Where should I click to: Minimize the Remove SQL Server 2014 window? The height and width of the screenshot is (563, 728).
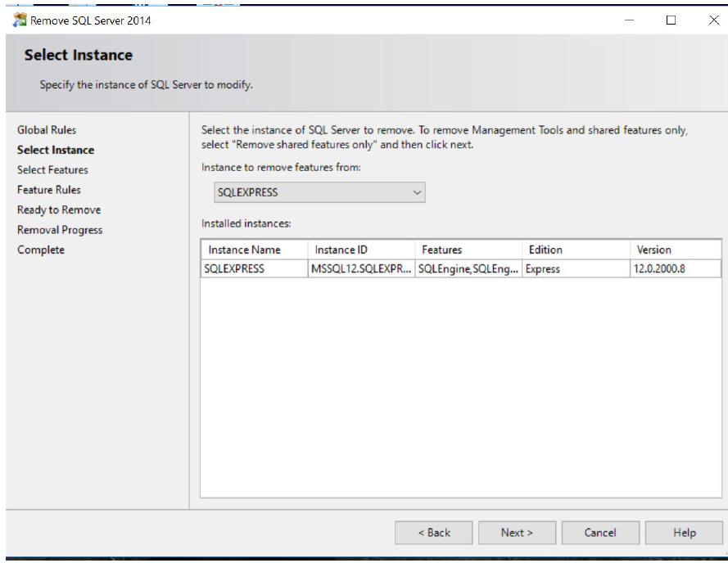coord(629,20)
